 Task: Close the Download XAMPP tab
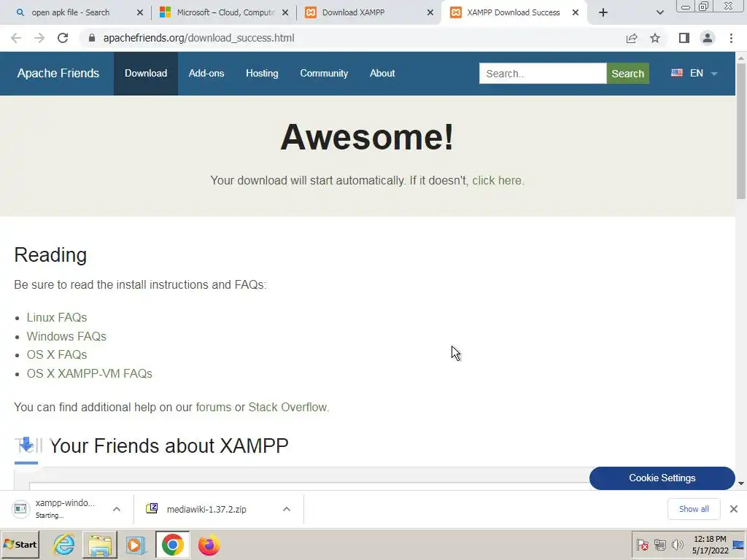point(430,12)
